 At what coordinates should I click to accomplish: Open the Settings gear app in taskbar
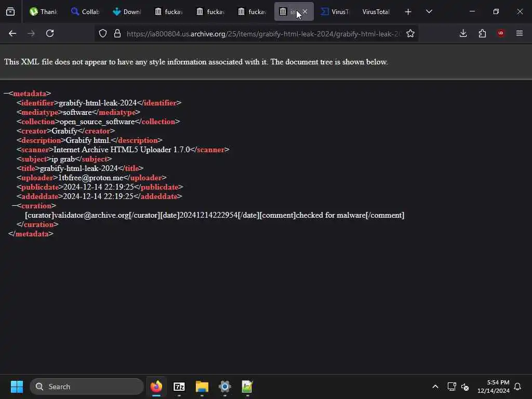[x=224, y=387]
